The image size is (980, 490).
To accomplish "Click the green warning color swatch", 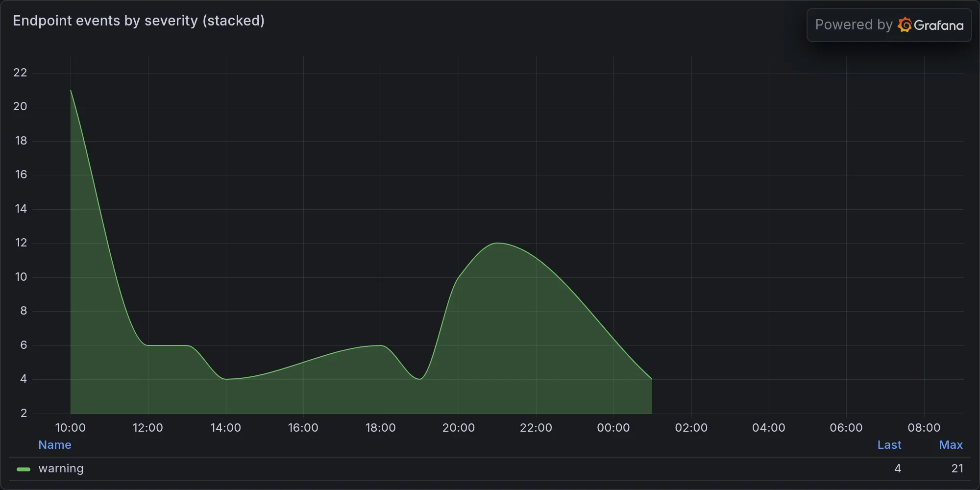I will pyautogui.click(x=24, y=469).
